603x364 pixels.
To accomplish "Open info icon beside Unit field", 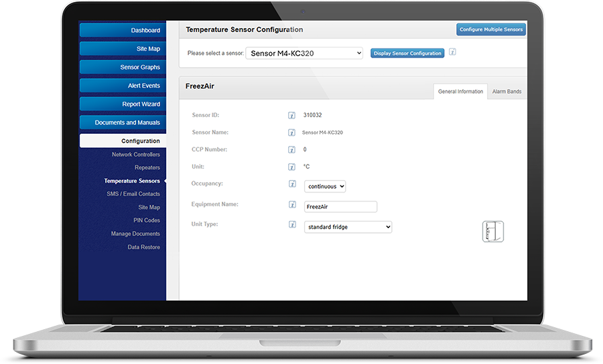I will pos(291,167).
